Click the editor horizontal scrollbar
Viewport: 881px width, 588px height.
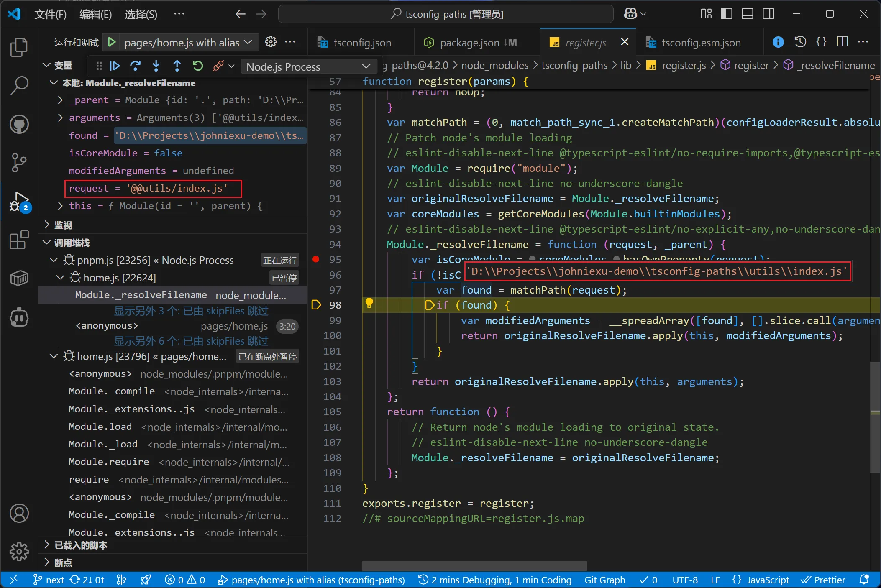[474, 566]
